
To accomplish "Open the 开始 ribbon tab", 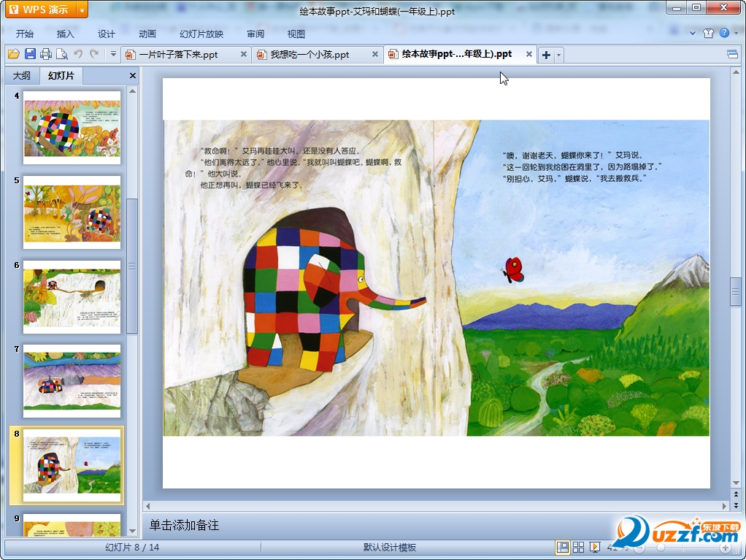I will (x=24, y=34).
